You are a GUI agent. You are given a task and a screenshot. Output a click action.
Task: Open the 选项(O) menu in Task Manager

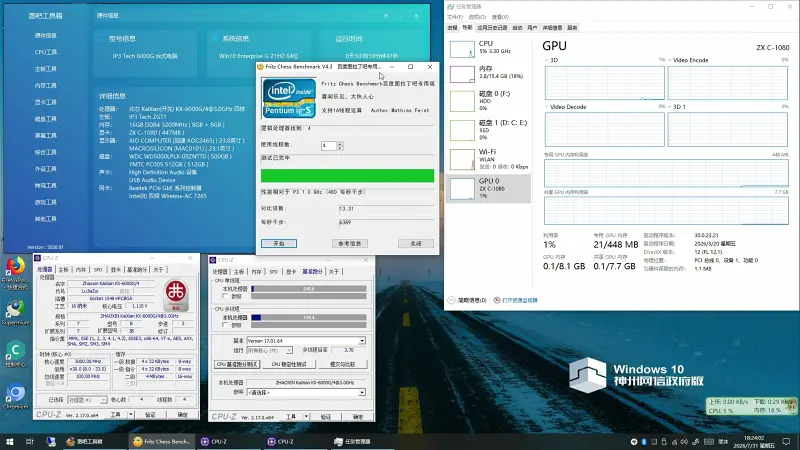click(477, 17)
